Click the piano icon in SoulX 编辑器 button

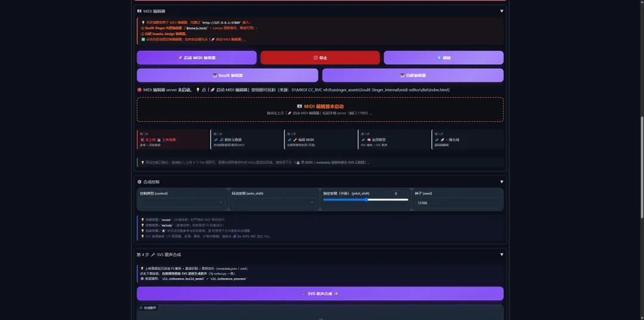click(215, 76)
